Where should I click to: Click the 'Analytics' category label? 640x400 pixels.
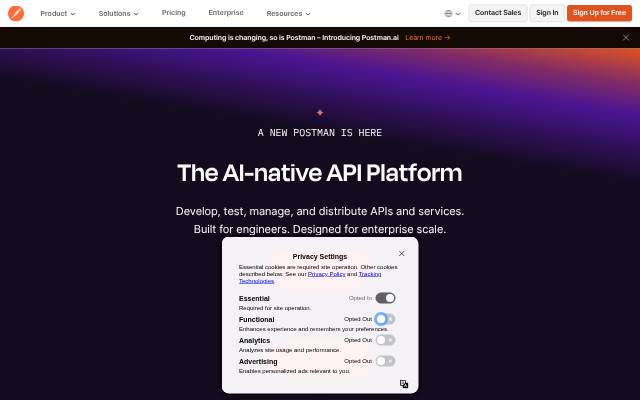tap(254, 340)
